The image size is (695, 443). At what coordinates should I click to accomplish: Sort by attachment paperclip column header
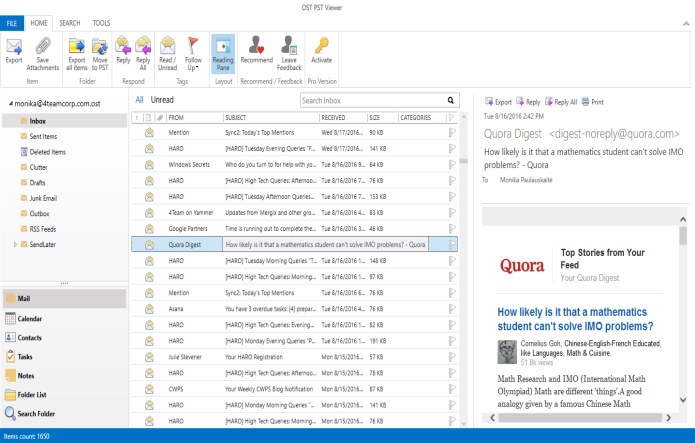[x=160, y=118]
